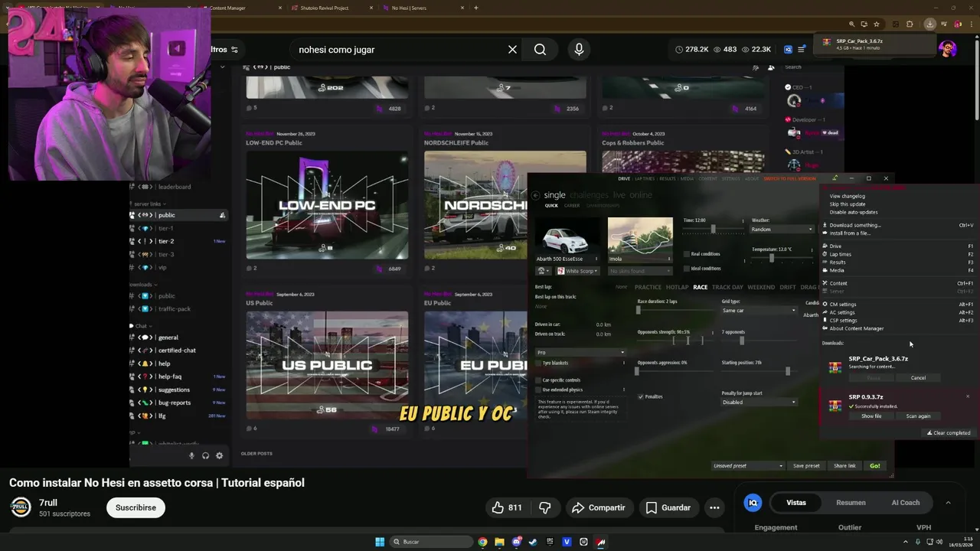This screenshot has height=551, width=980.
Task: Switch to the AI Coach tab
Action: coord(905,503)
